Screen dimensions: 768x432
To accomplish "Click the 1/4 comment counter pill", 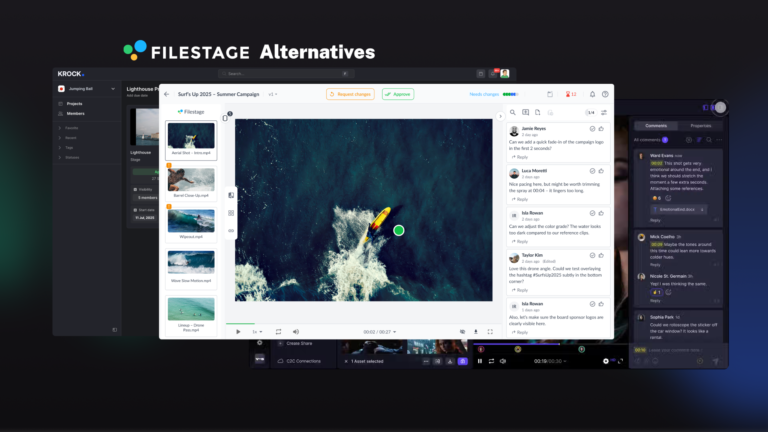I will tap(591, 113).
